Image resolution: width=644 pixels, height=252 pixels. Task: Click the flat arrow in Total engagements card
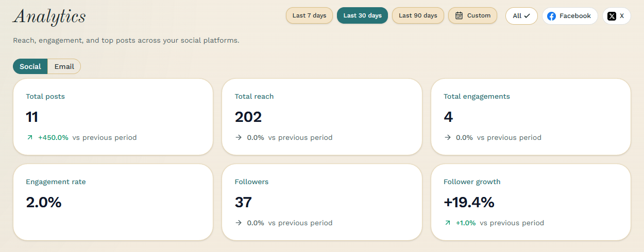448,137
